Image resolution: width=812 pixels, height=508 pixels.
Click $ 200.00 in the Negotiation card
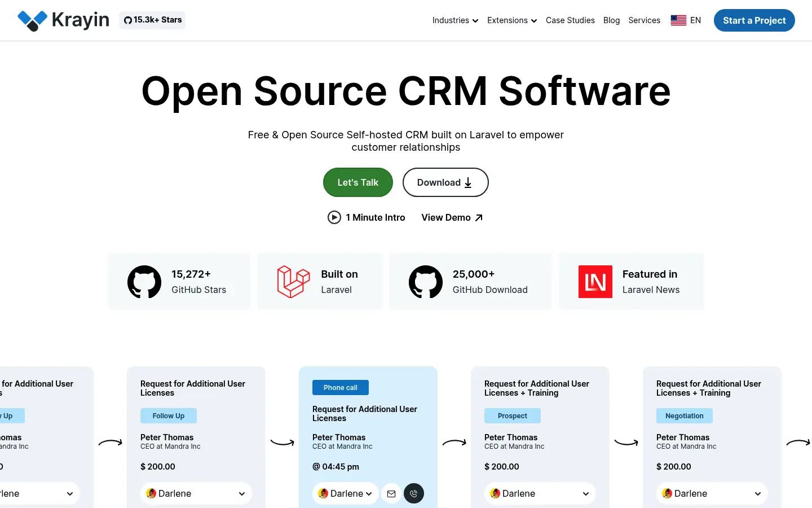tap(674, 467)
